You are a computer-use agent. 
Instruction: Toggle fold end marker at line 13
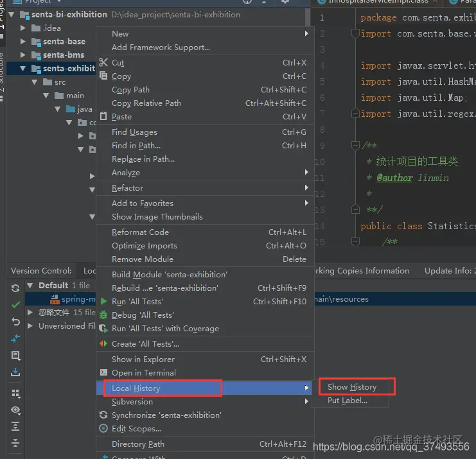pyautogui.click(x=355, y=209)
